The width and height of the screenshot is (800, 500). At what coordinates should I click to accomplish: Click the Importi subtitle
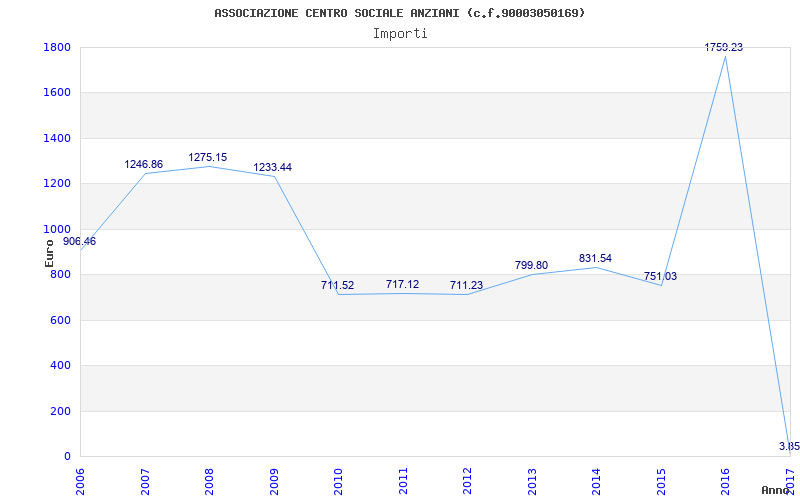[x=400, y=33]
